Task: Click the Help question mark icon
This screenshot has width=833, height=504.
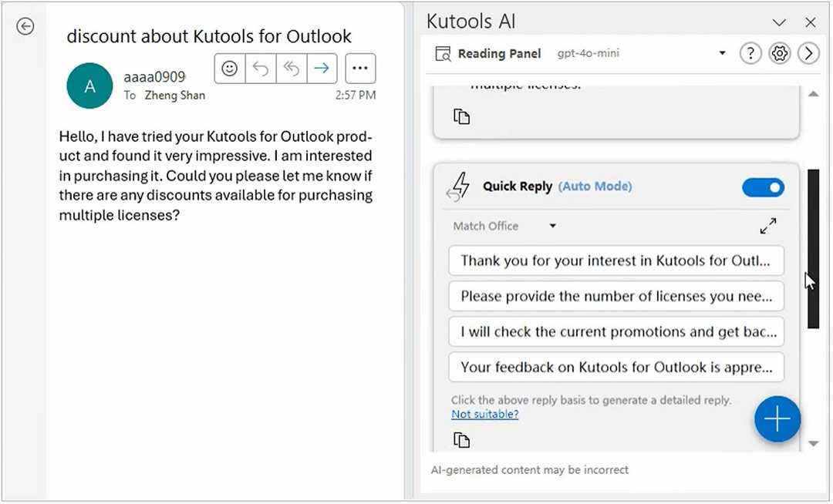Action: click(750, 53)
